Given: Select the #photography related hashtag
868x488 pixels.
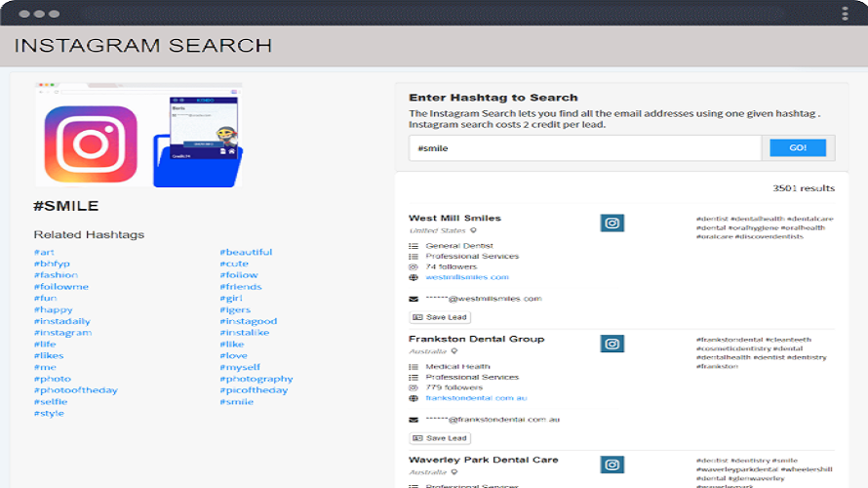Looking at the screenshot, I should click(x=256, y=379).
